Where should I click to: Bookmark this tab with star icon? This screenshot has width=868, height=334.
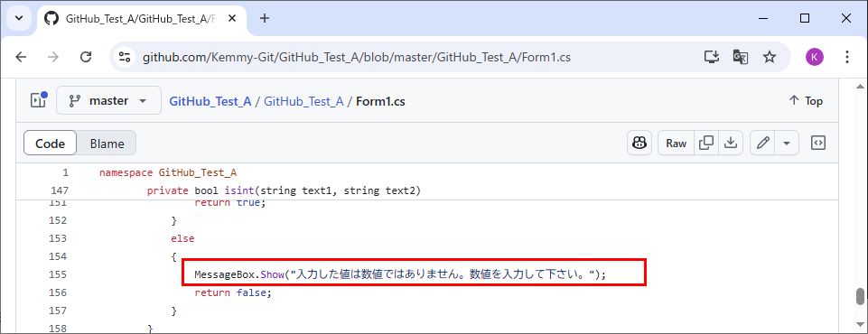coord(770,57)
